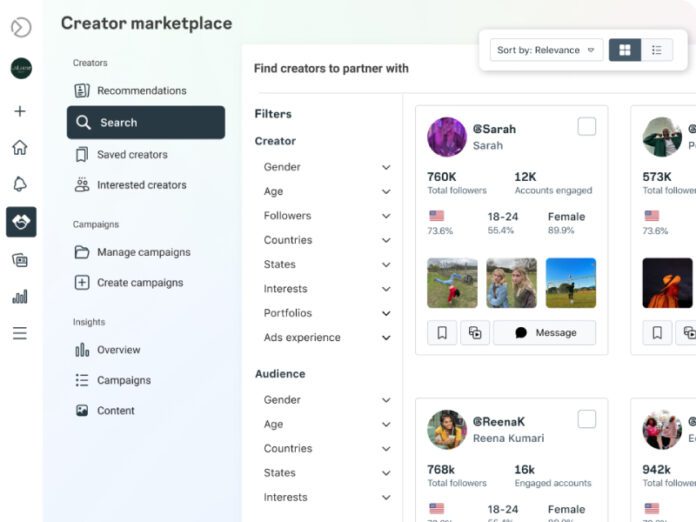Select the @Sarah creator checkbox
Image resolution: width=696 pixels, height=522 pixels.
pos(587,126)
